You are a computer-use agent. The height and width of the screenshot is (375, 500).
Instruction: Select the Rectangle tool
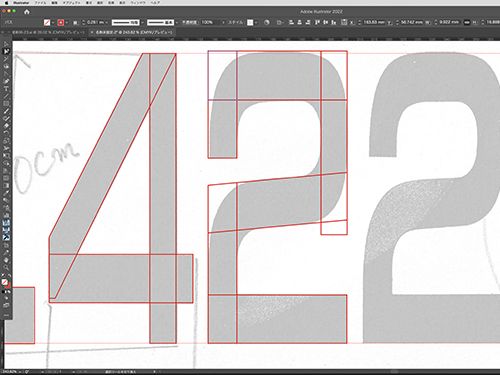[x=6, y=104]
